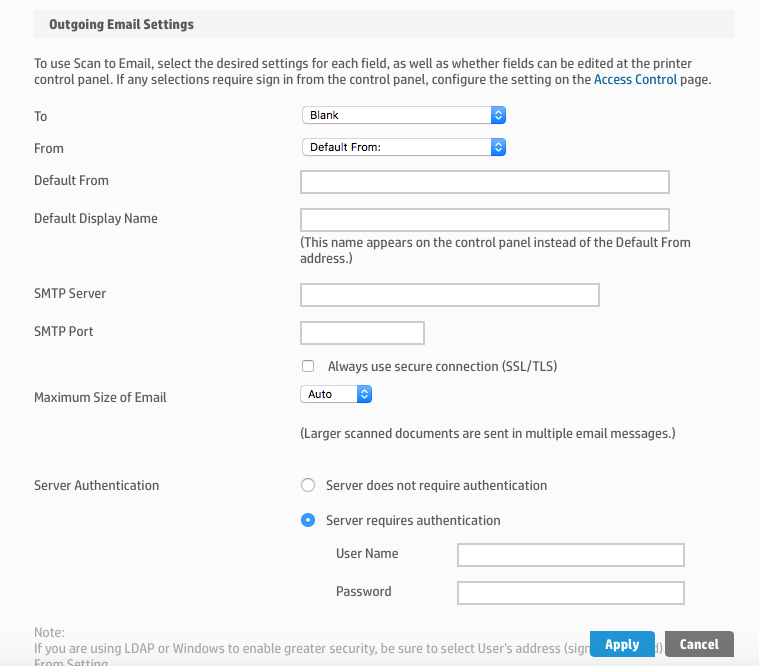The height and width of the screenshot is (666, 759).
Task: Click the Apply button
Action: coord(622,644)
